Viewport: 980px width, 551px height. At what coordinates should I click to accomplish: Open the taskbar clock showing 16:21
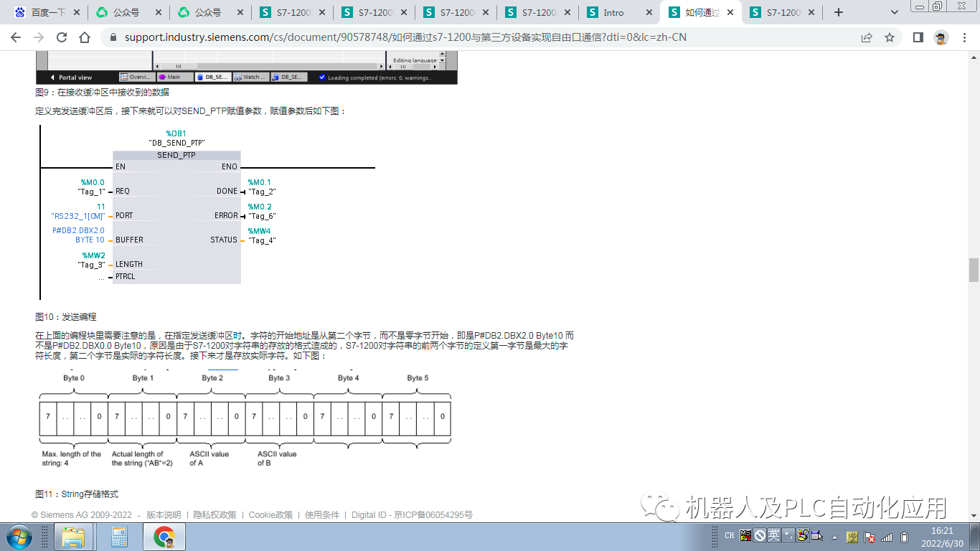941,537
